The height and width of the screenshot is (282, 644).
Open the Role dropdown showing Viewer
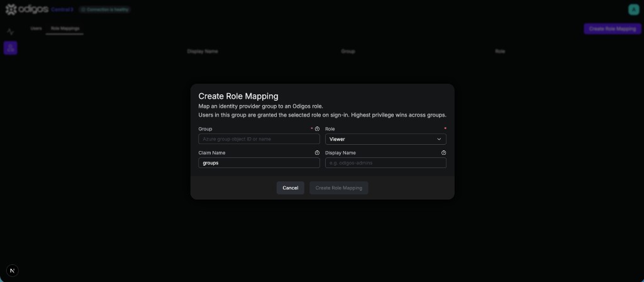(386, 139)
